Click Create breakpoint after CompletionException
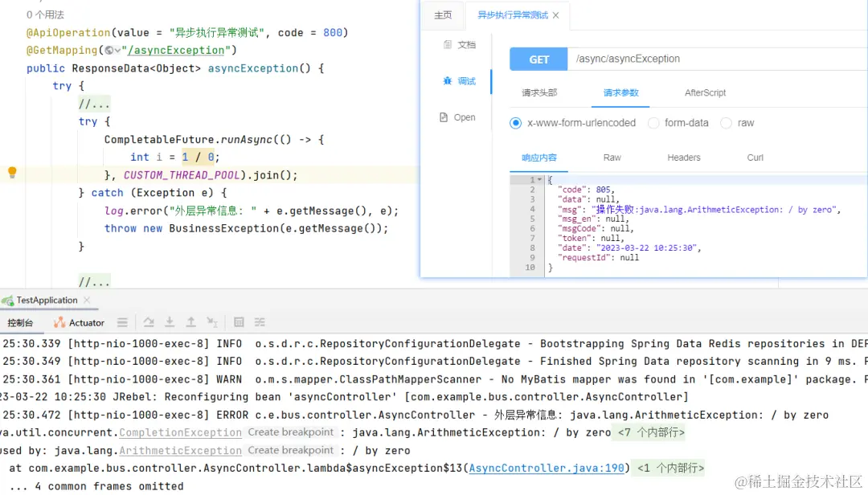The image size is (868, 495). 291,432
